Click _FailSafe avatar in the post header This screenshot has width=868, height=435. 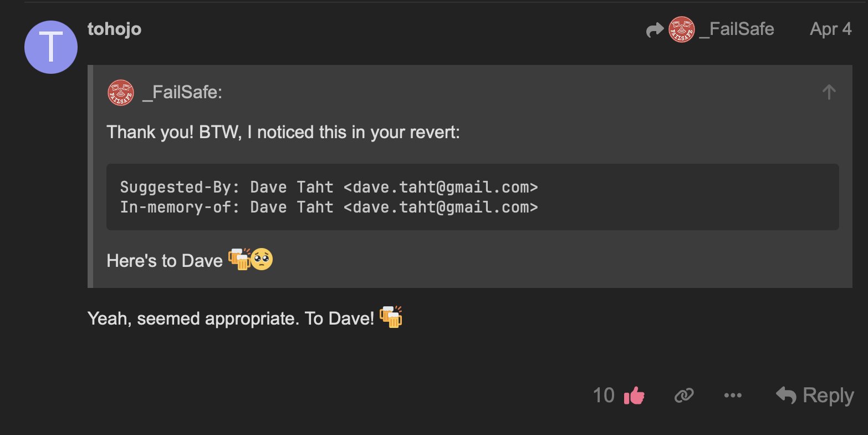(x=682, y=29)
